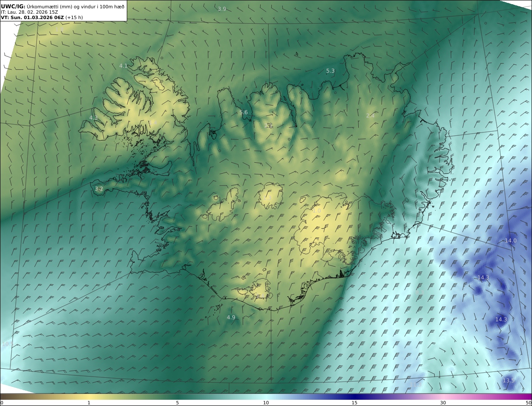The width and height of the screenshot is (532, 406).
Task: Click the colorbar tick label 50
Action: tap(529, 403)
